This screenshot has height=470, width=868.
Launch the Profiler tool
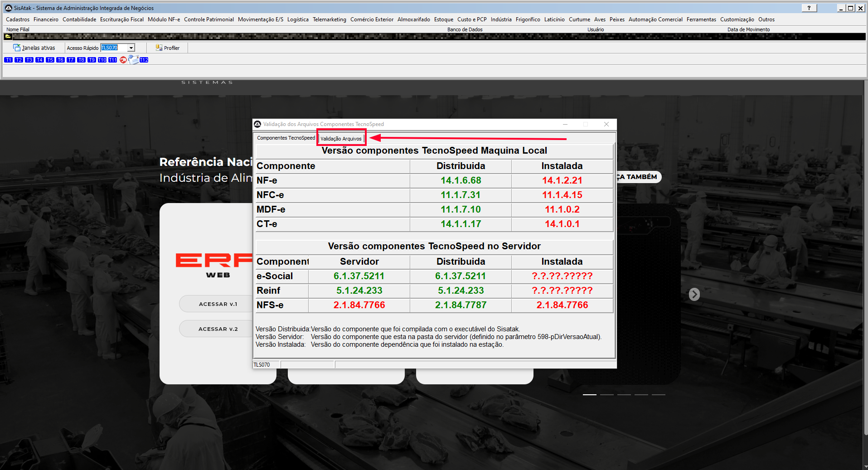point(167,48)
